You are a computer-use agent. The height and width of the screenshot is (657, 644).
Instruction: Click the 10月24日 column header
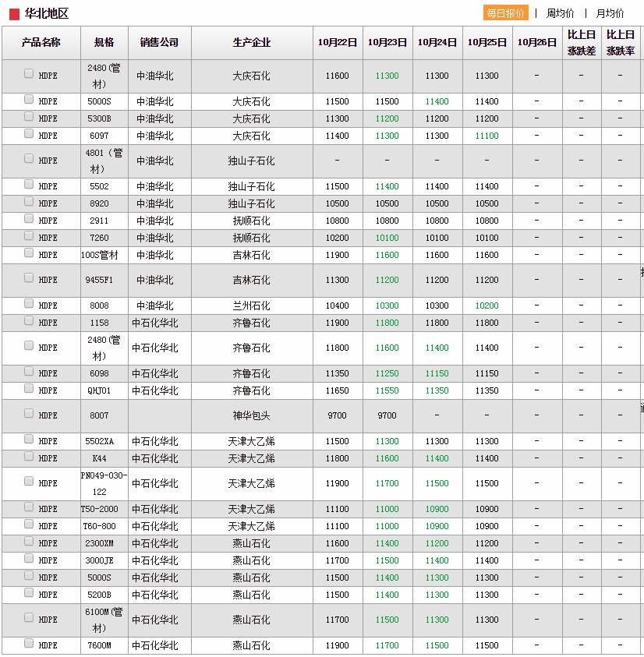click(437, 42)
